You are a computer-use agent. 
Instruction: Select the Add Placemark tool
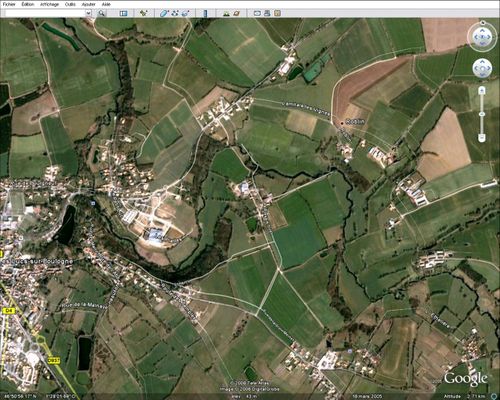[x=144, y=13]
